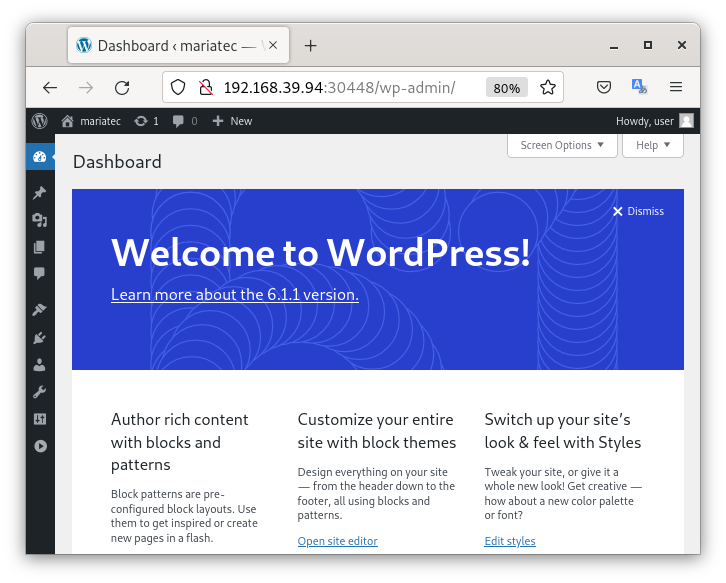Expand the Help dropdown tab
The image size is (726, 583).
pos(652,145)
